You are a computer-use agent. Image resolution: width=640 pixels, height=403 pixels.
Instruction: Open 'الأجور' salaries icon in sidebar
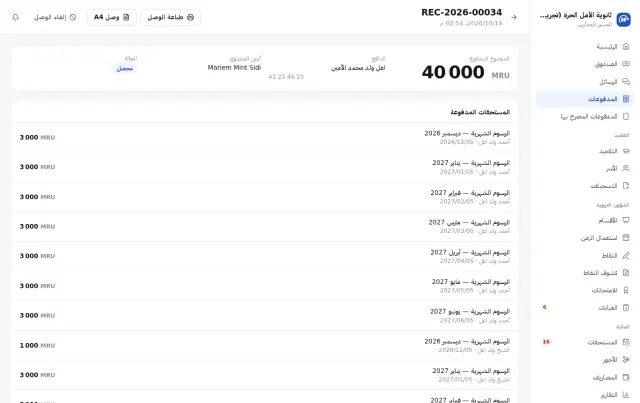[x=626, y=360]
